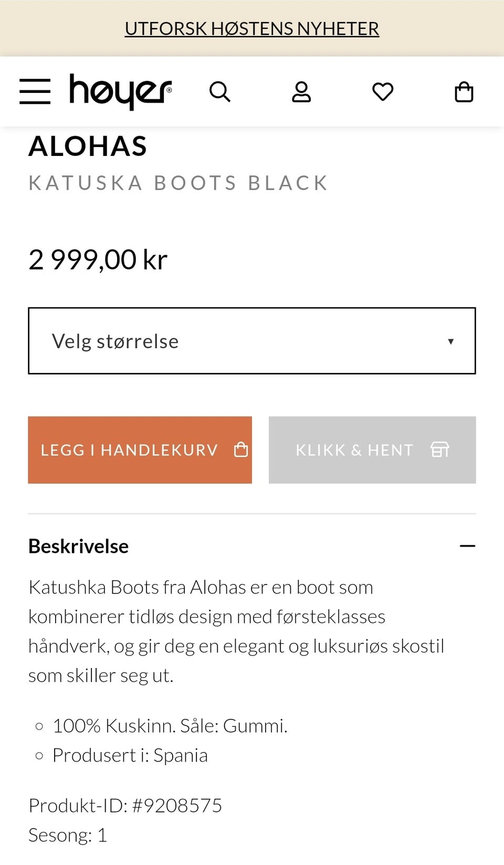Click the bag icon inside LEGG I HANDLEKURV

241,450
